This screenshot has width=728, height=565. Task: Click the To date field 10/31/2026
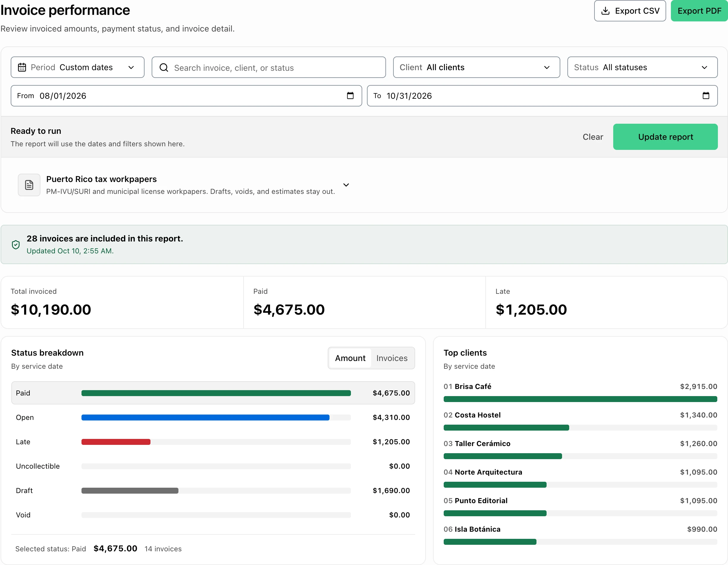542,96
